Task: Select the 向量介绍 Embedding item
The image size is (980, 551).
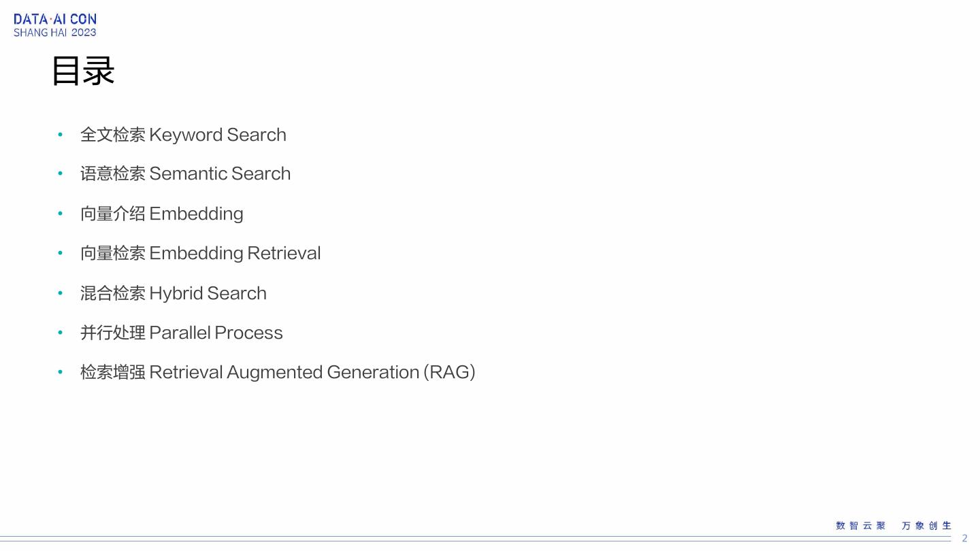Action: pos(161,214)
